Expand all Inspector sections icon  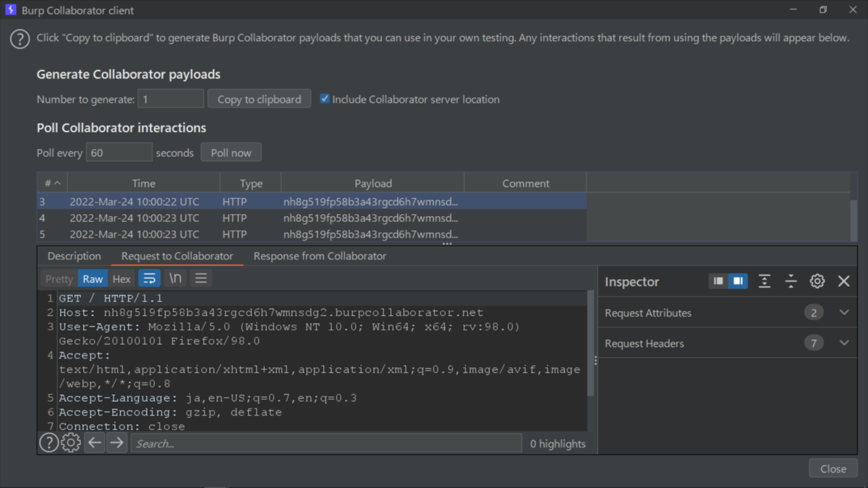coord(765,281)
